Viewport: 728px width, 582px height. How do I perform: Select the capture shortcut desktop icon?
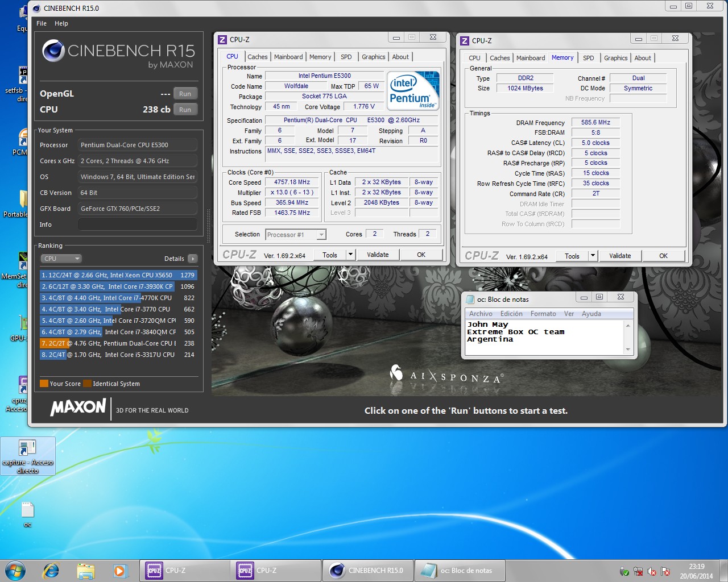[x=28, y=456]
